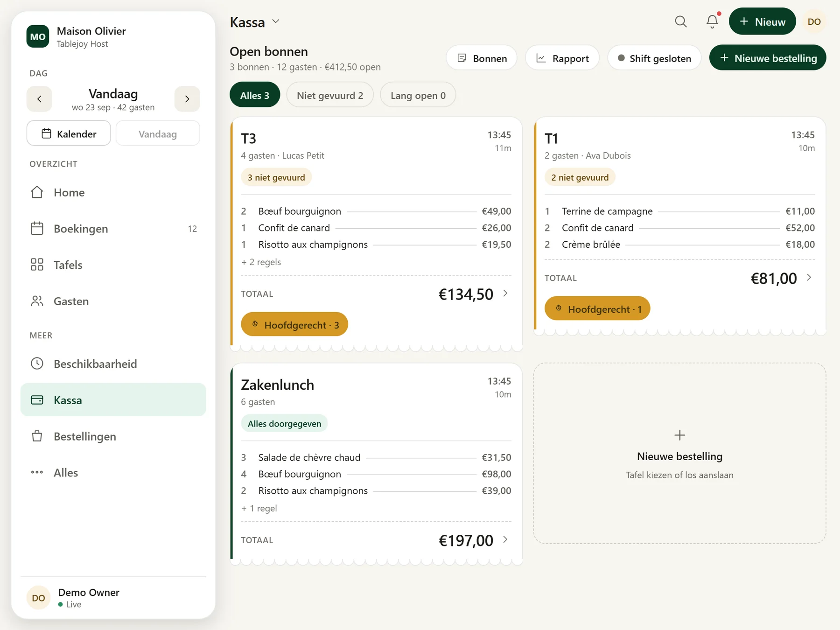Click the MO restaurant logo badge
840x630 pixels.
pos(38,37)
